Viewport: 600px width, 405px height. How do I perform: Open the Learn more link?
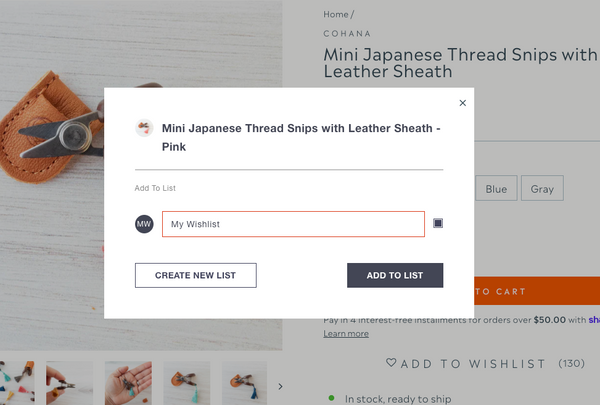tap(346, 334)
